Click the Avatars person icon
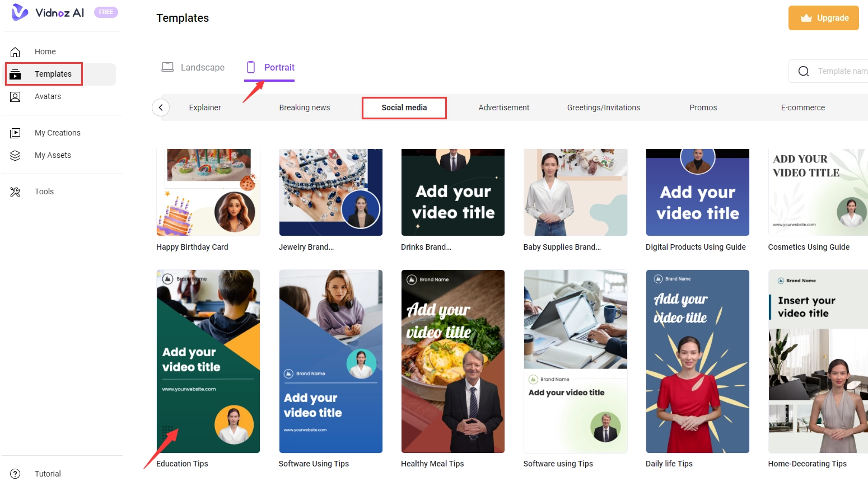Viewport: 868px width, 481px height. point(15,97)
